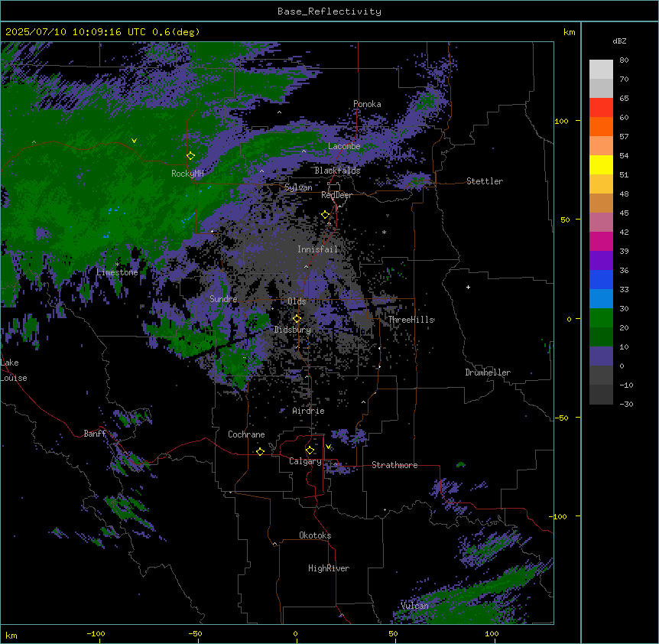Screen dimensions: 659x644
Task: Select the Olds town label
Action: [x=297, y=301]
